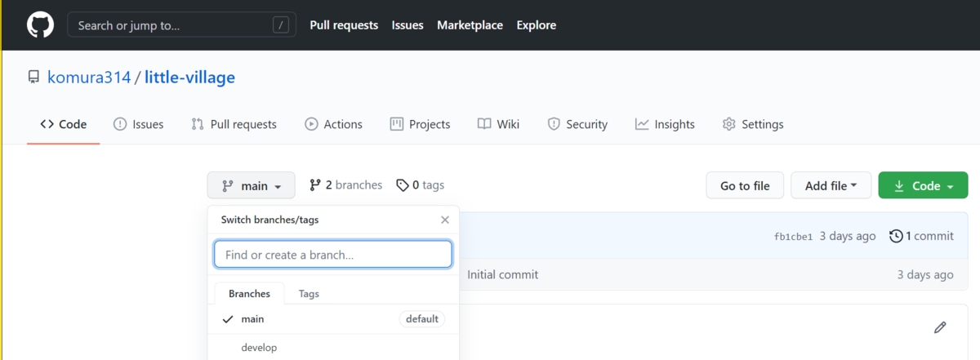Click the 3 days ago text beside fb1cbe1
The width and height of the screenshot is (980, 360).
[848, 236]
